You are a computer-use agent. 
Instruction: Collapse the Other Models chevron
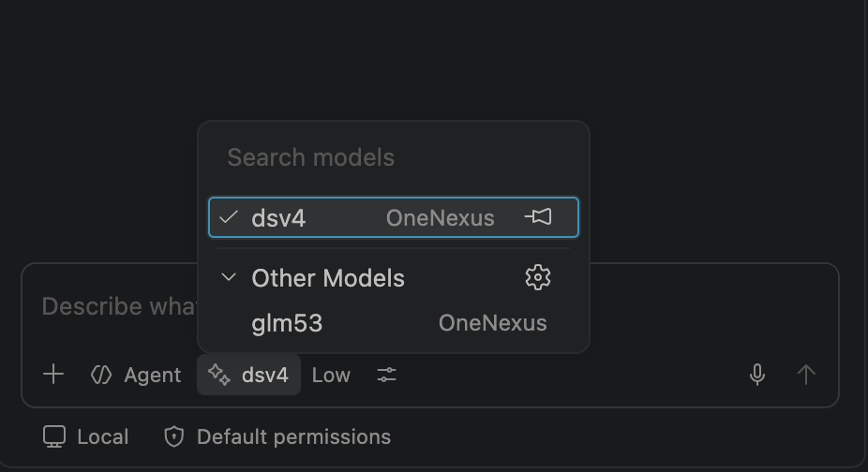click(228, 277)
